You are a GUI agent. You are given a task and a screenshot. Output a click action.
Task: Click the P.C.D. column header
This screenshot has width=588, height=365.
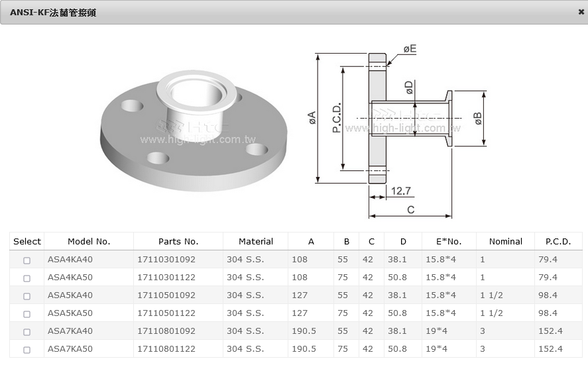click(558, 242)
